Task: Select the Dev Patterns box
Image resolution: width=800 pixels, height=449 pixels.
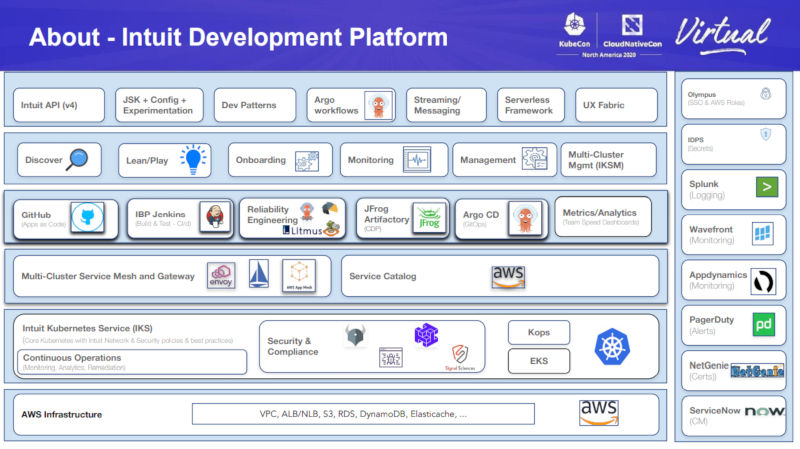Action: click(255, 105)
